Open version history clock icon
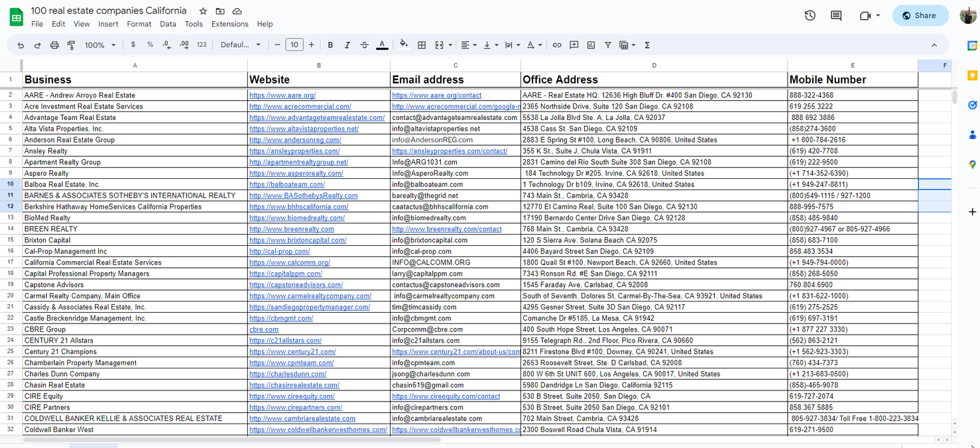 (x=810, y=15)
